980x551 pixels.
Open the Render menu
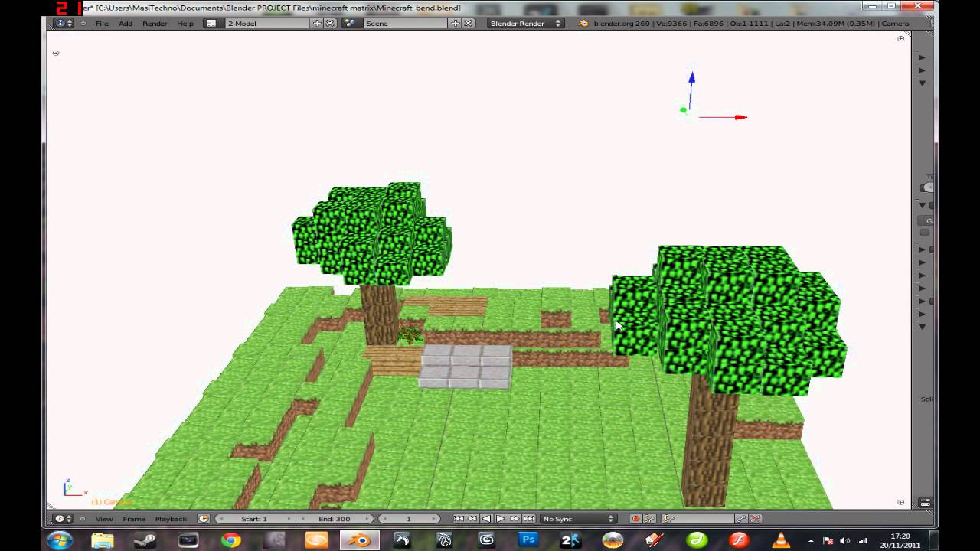155,24
